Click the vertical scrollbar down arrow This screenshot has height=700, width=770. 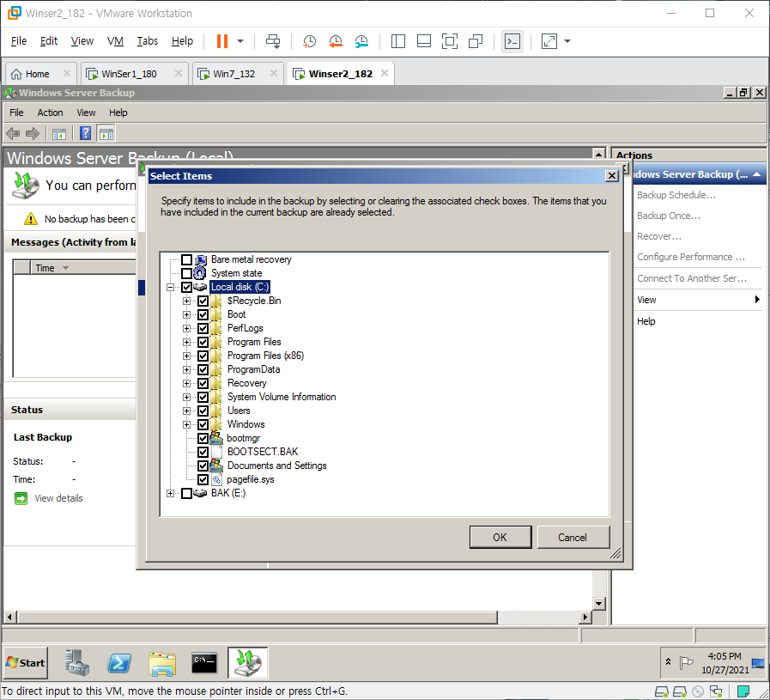pos(598,604)
